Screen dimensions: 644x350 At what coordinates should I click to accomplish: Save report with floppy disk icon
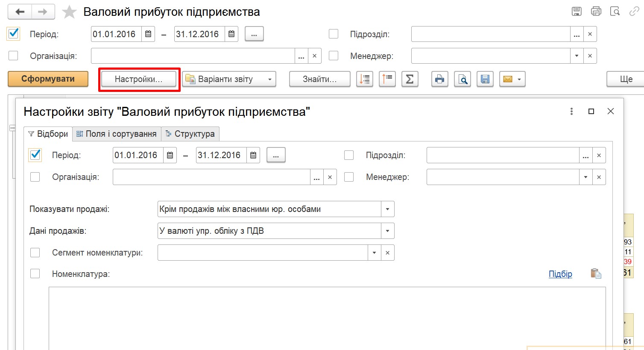coord(485,79)
